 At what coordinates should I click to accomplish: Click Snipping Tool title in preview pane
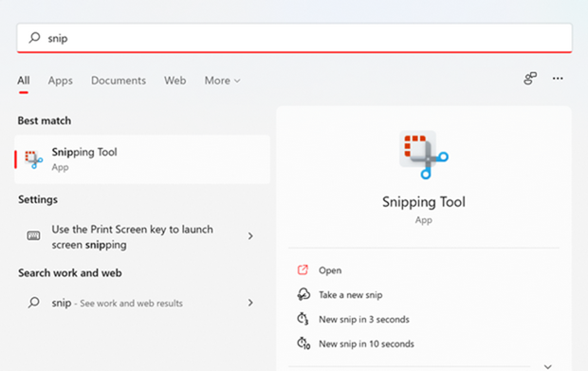click(424, 202)
